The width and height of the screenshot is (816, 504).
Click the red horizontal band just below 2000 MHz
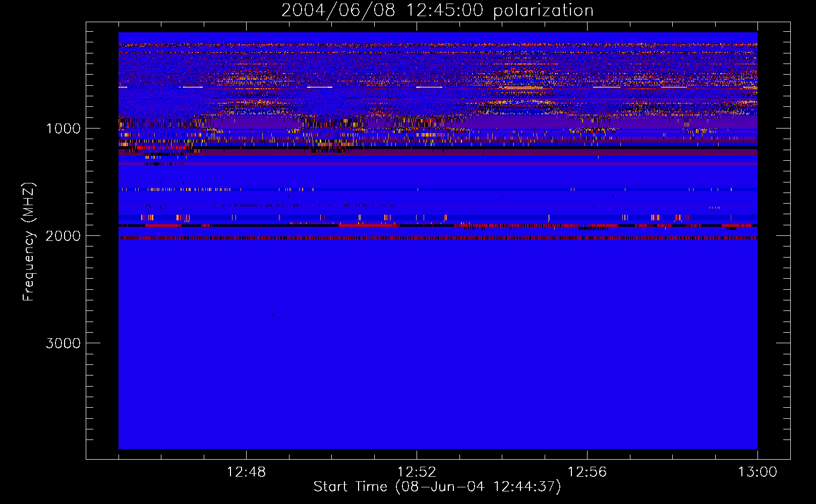click(x=438, y=238)
